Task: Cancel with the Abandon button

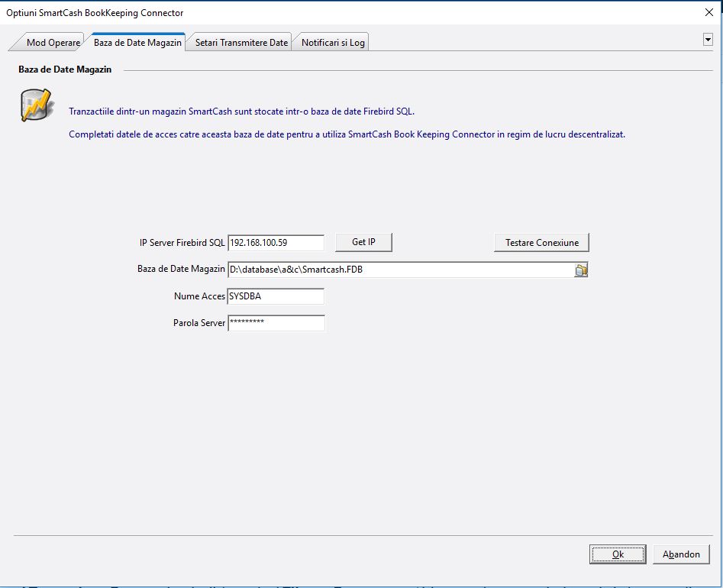Action: (681, 554)
